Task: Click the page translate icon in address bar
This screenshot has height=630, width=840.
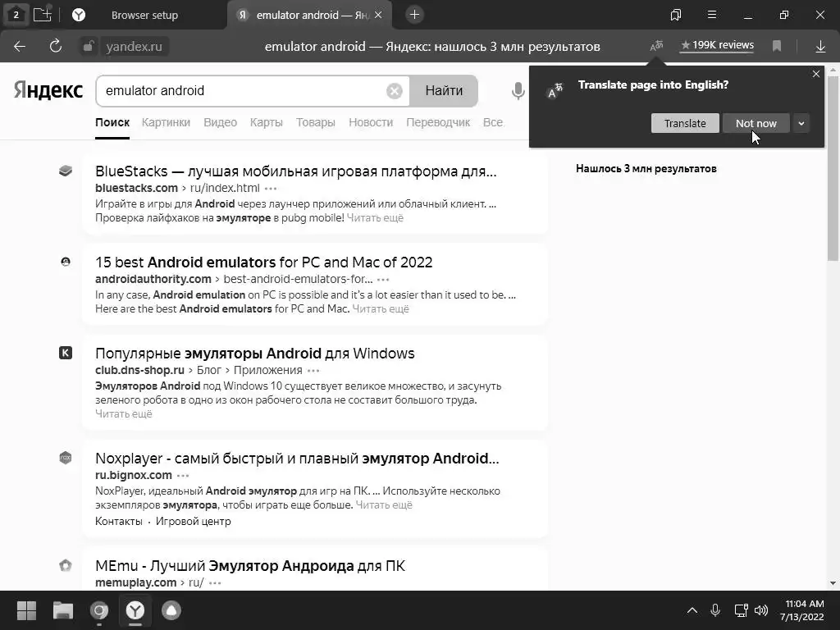Action: pyautogui.click(x=656, y=46)
